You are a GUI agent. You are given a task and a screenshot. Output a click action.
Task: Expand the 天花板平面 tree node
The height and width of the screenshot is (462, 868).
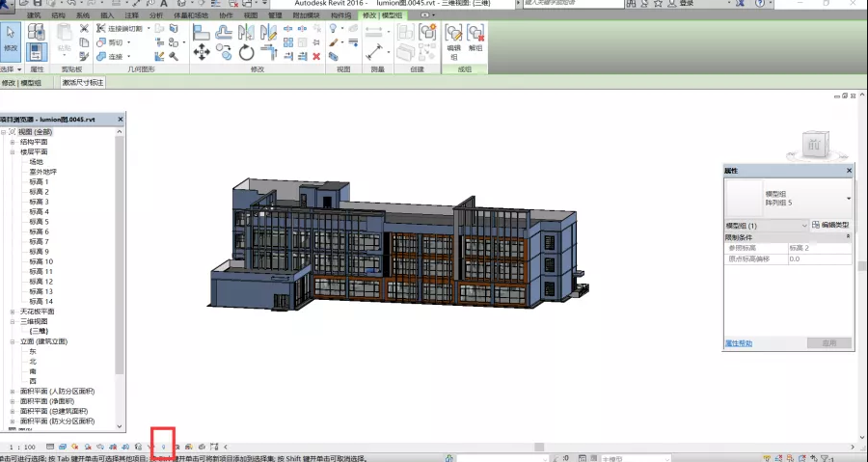[x=13, y=312]
